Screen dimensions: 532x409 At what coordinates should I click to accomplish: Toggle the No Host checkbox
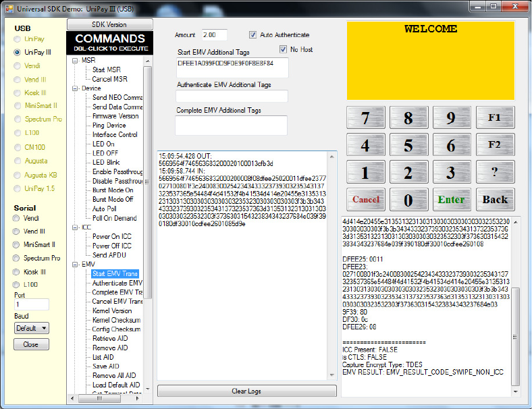click(x=283, y=49)
